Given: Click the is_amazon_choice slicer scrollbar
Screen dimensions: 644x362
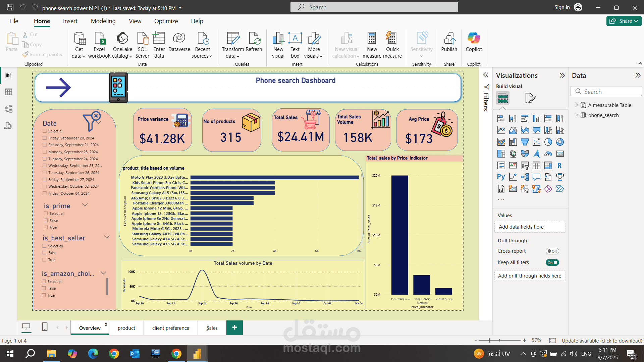Looking at the screenshot, I should tap(107, 286).
